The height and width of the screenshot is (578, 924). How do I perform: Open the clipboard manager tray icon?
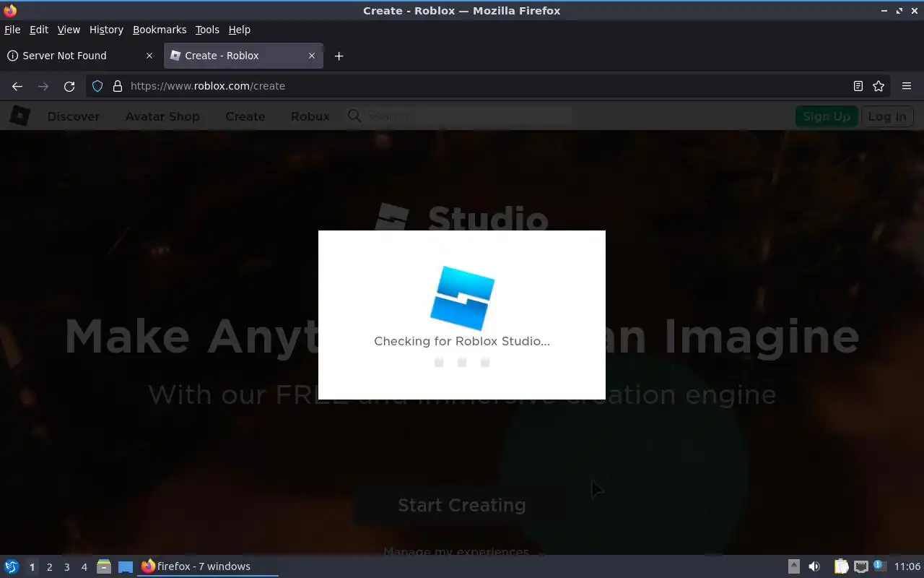842,566
